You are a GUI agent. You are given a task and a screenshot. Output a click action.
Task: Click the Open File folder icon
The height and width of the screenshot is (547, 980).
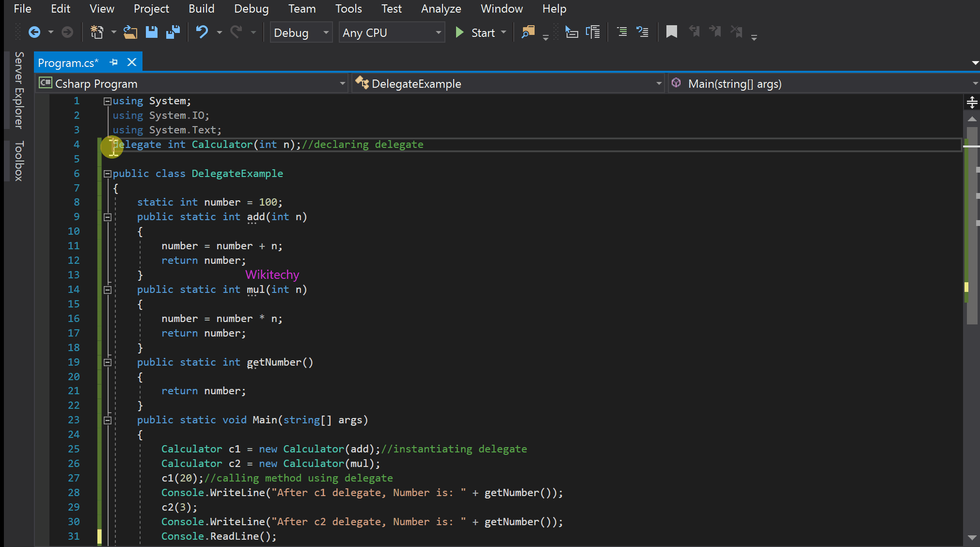pos(130,32)
